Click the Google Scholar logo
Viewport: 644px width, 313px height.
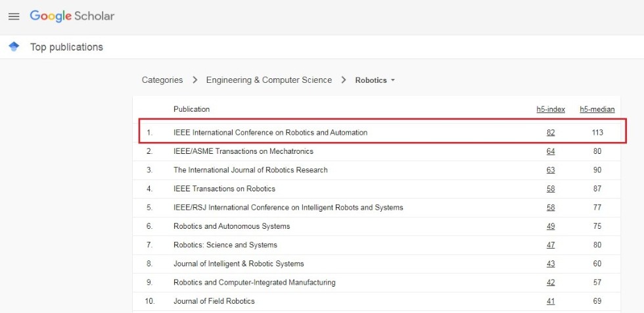click(72, 16)
